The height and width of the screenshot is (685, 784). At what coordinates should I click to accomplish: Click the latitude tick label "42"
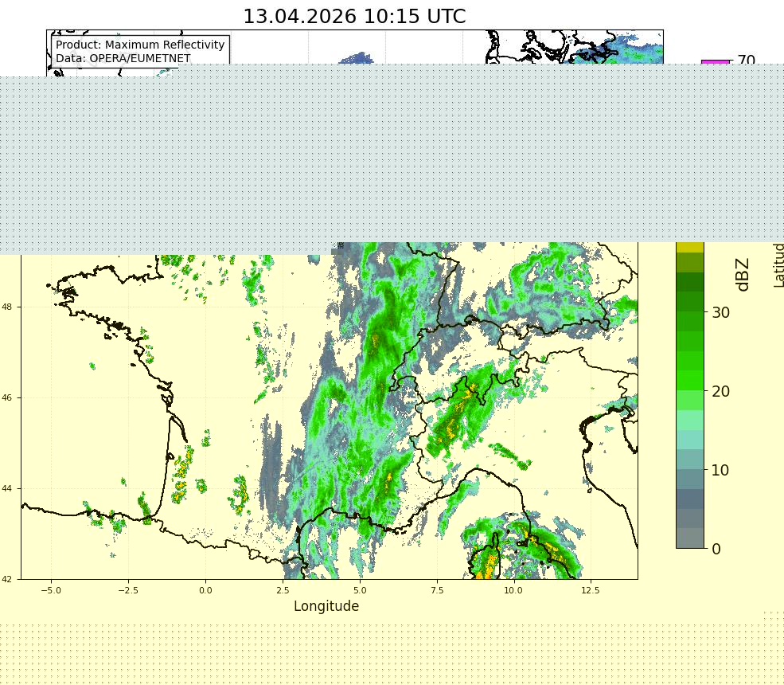coord(7,579)
